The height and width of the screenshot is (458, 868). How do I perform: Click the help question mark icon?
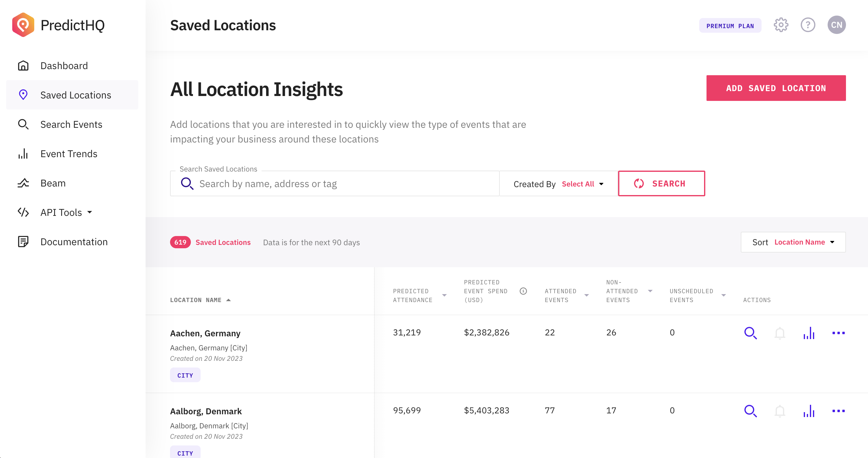coord(808,25)
